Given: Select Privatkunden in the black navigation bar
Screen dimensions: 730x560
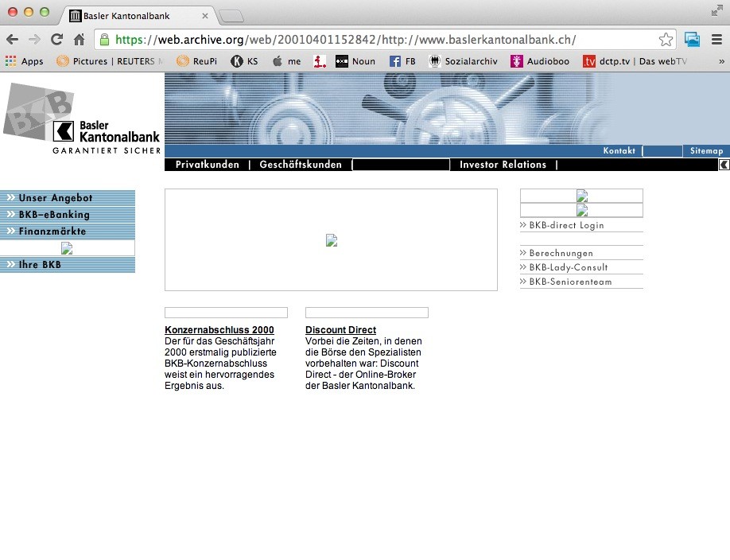Looking at the screenshot, I should click(208, 165).
